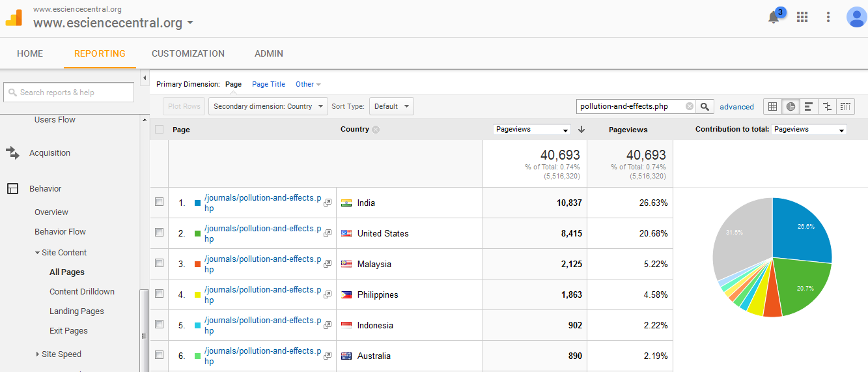Screen dimensions: 868x372
Task: Open Secondary dimension: Country dropdown
Action: click(x=268, y=106)
